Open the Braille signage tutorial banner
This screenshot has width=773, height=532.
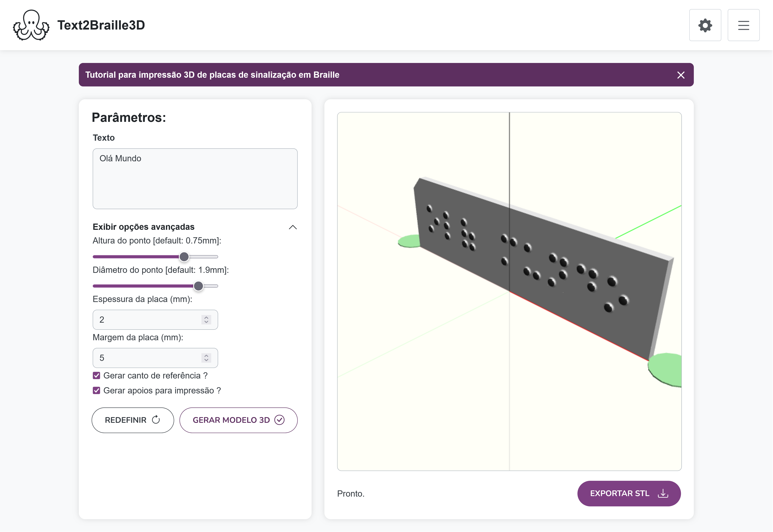tap(386, 75)
